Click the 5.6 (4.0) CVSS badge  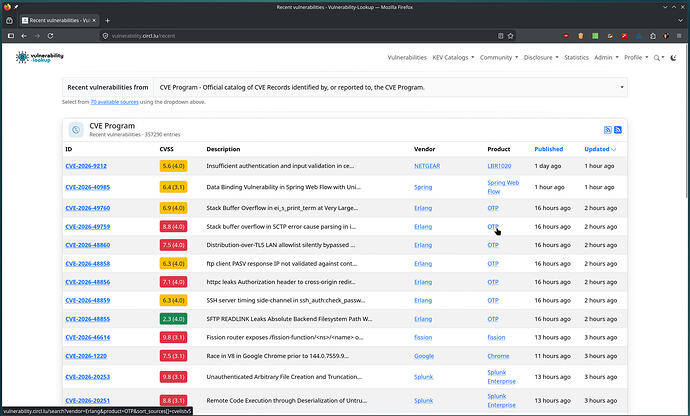point(173,166)
